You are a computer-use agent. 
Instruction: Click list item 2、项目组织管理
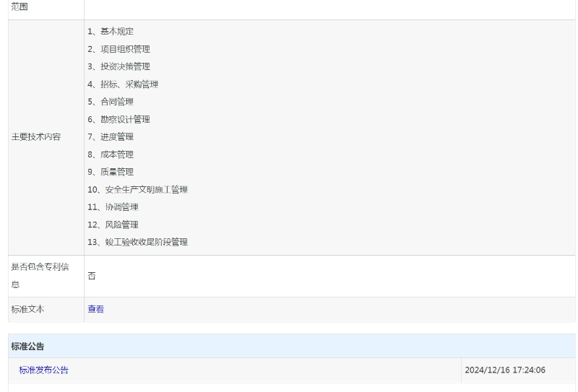coord(118,49)
